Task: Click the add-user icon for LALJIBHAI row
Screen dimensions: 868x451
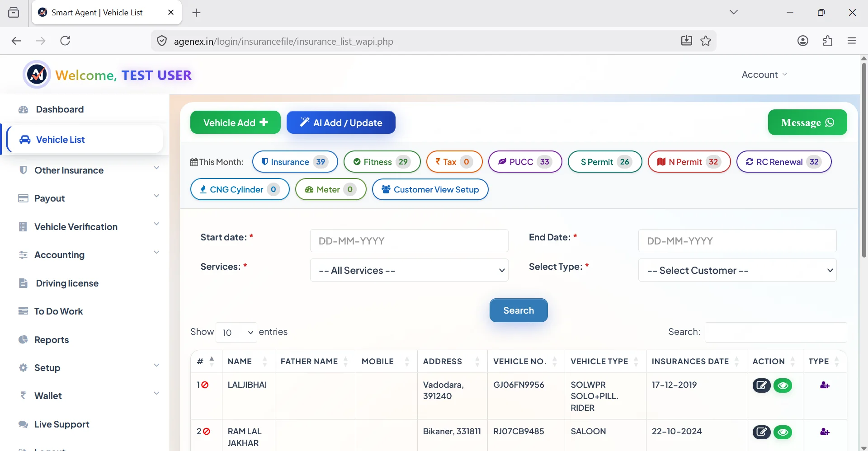Action: point(825,385)
